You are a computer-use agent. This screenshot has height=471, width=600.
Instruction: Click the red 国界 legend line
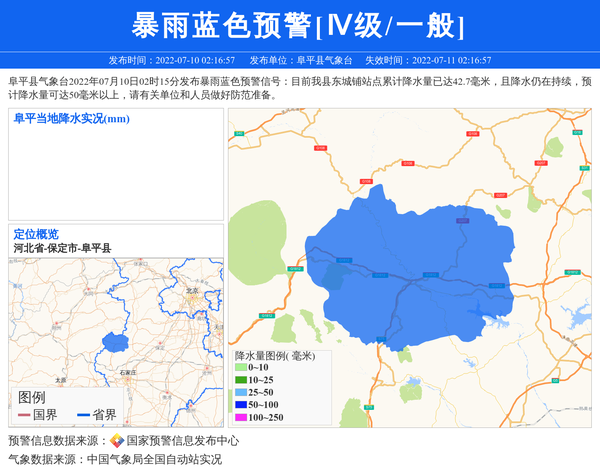(x=22, y=414)
